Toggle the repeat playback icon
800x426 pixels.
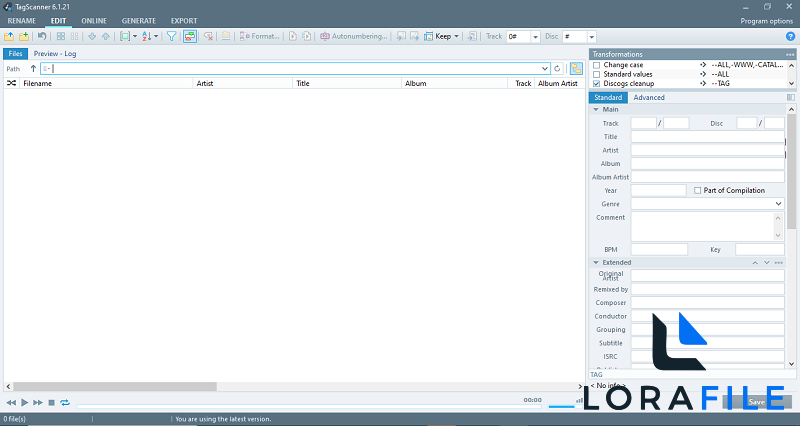(x=65, y=403)
